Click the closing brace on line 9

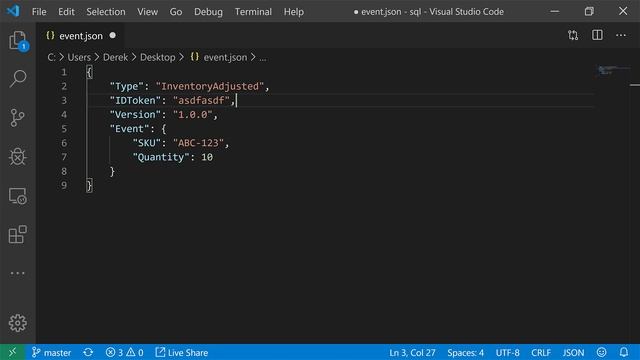pyautogui.click(x=89, y=186)
